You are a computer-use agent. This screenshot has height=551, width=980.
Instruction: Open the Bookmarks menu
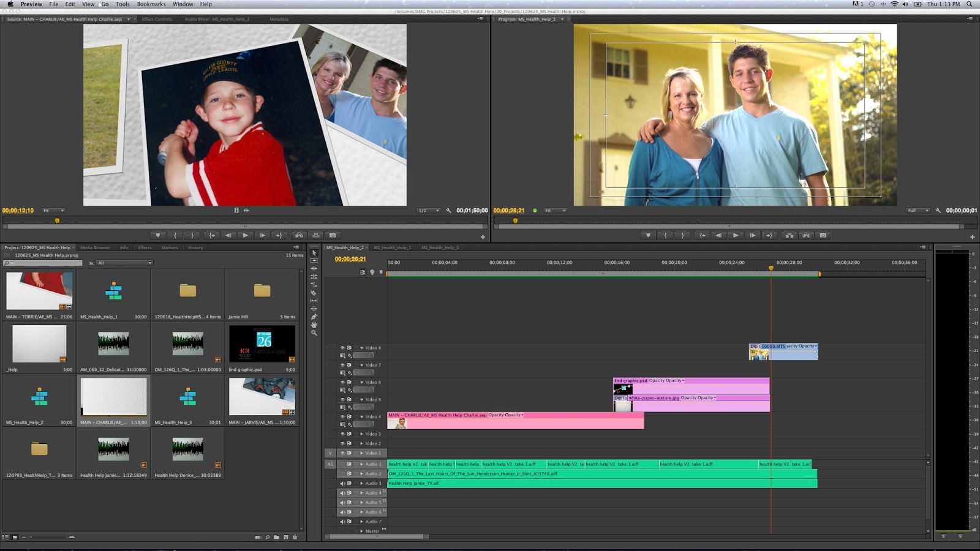151,4
